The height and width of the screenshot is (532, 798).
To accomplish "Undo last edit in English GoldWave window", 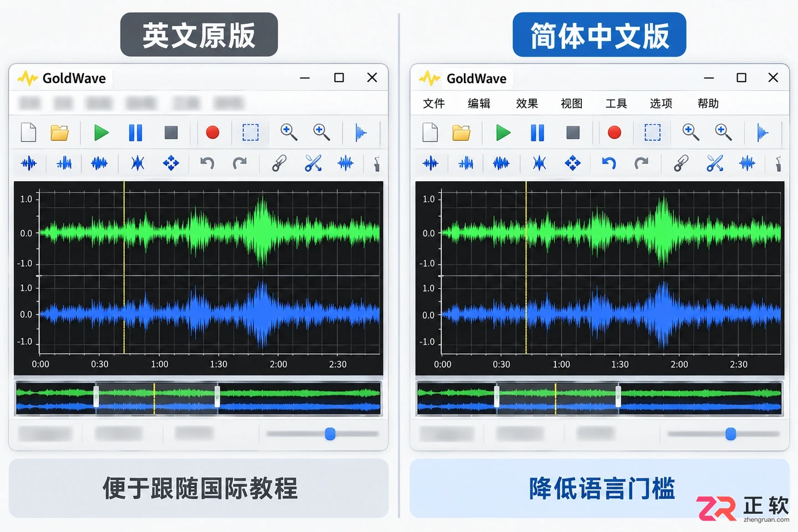I will [x=207, y=163].
